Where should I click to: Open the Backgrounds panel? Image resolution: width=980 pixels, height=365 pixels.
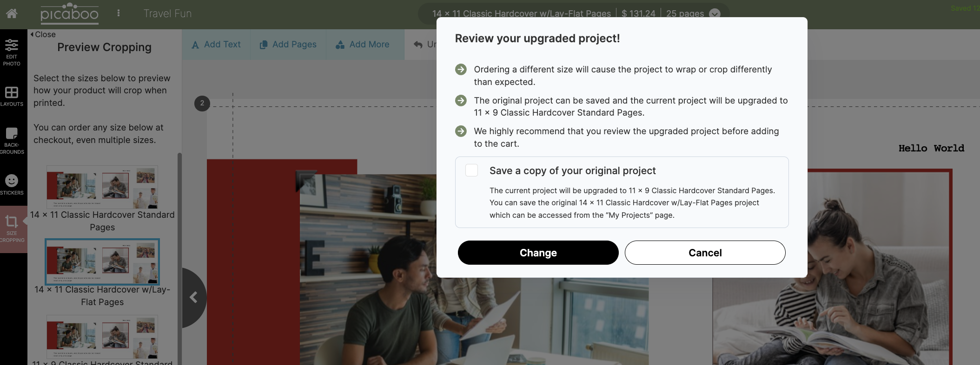[12, 141]
